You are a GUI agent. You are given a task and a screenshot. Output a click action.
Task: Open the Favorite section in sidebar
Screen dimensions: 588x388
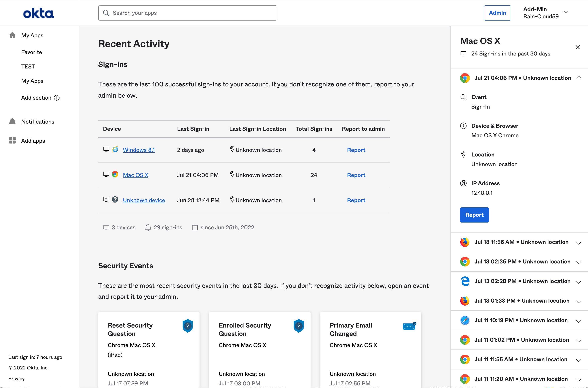[31, 52]
